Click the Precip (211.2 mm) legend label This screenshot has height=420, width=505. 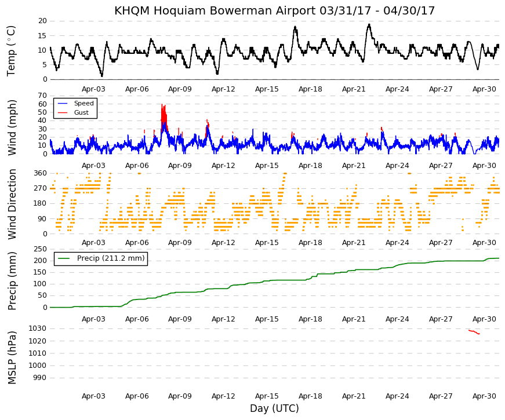click(111, 258)
